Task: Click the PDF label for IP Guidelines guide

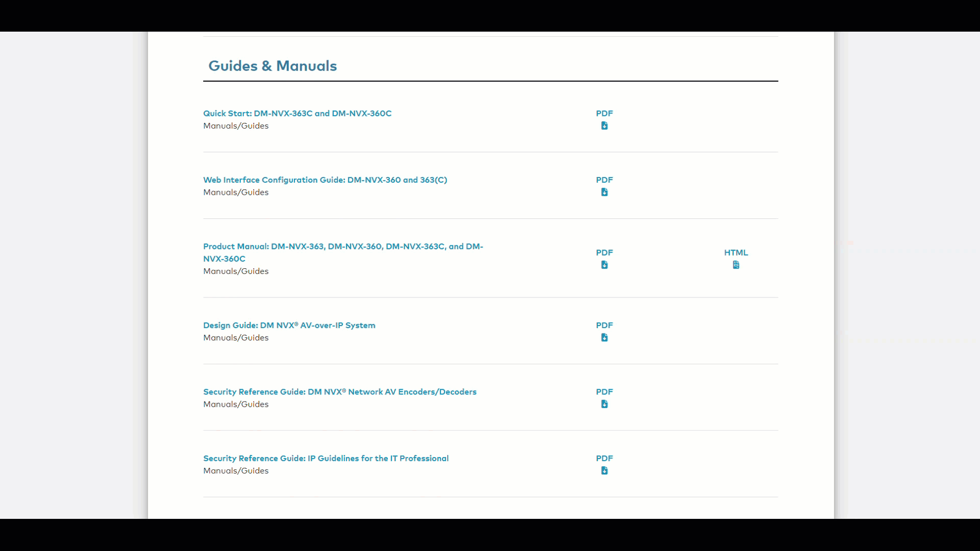Action: pos(604,458)
